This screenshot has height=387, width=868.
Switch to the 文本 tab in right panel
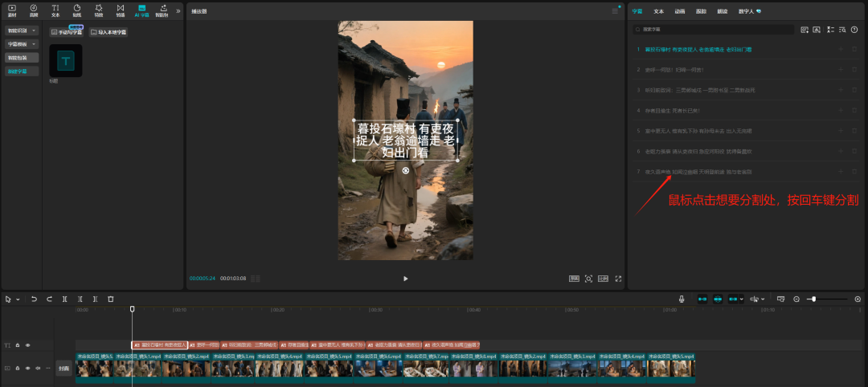click(659, 11)
